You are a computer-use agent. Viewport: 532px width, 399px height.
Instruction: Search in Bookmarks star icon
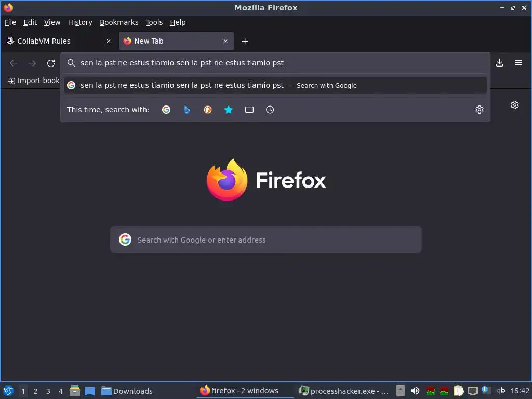pos(229,110)
